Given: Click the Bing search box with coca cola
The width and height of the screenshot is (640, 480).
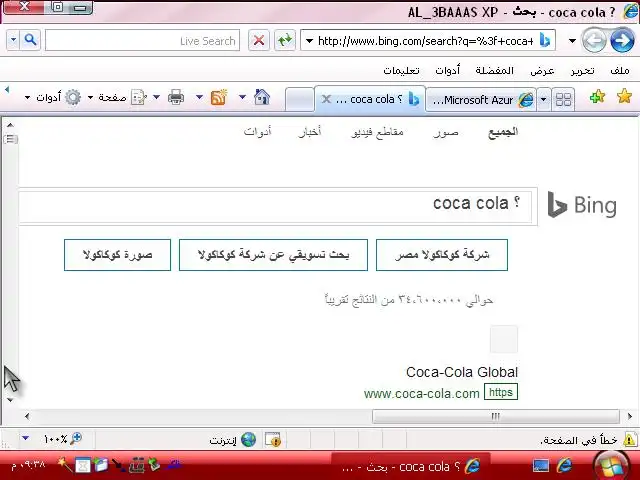Looking at the screenshot, I should coord(276,207).
